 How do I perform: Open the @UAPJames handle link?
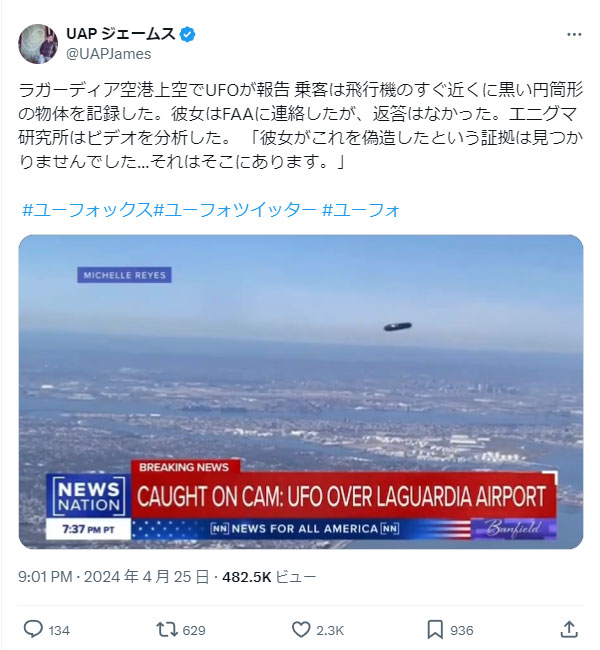click(x=109, y=54)
